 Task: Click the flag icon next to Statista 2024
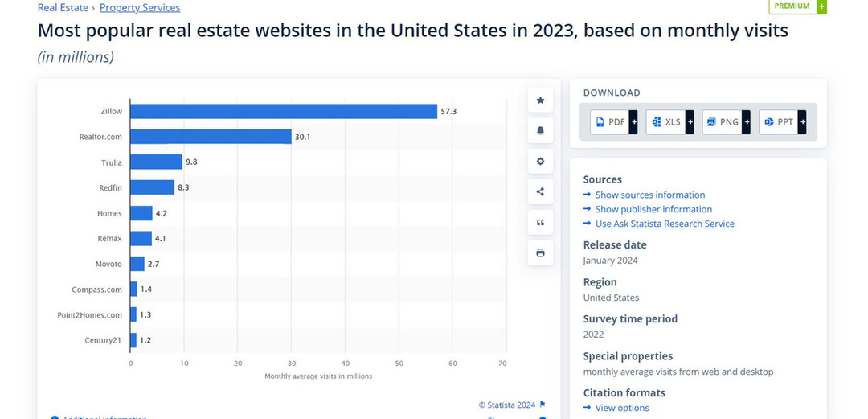[x=542, y=405]
